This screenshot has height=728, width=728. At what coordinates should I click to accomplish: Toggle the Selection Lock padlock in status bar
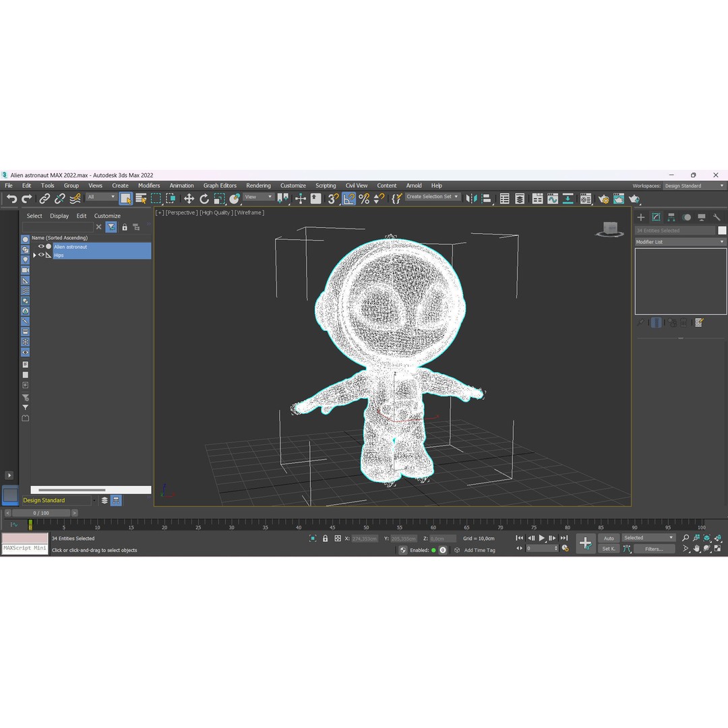325,539
